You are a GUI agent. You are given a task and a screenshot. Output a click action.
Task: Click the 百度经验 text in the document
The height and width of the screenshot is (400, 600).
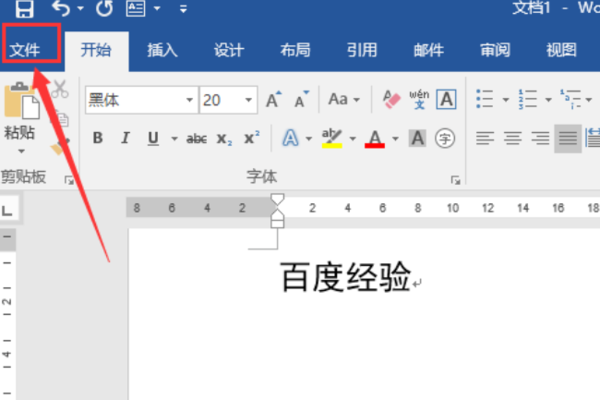click(x=346, y=277)
